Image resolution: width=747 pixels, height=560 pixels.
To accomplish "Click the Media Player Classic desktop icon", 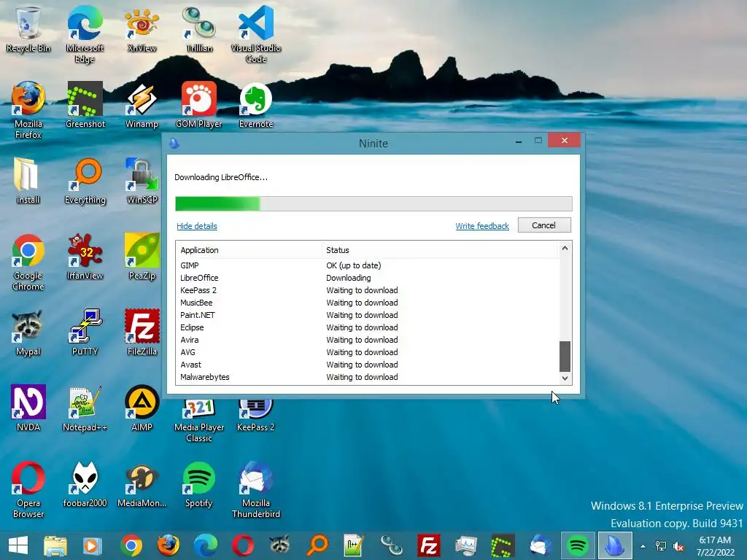I will point(199,421).
